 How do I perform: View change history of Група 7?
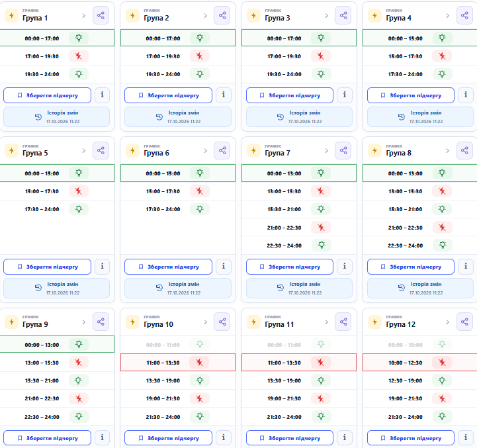point(299,289)
